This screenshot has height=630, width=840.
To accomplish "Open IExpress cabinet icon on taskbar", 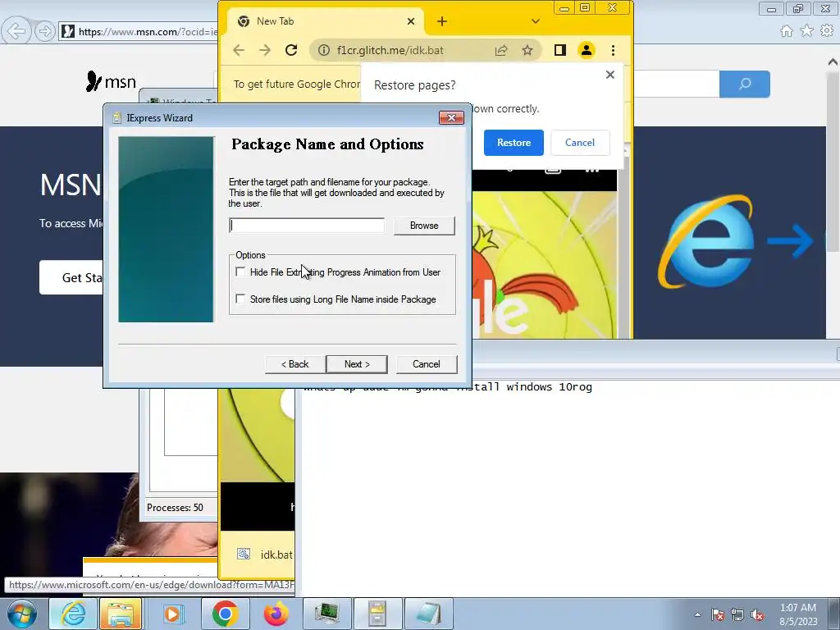I will [377, 614].
